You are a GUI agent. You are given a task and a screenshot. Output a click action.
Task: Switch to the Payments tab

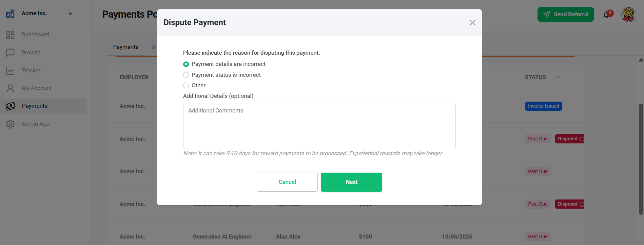point(125,47)
